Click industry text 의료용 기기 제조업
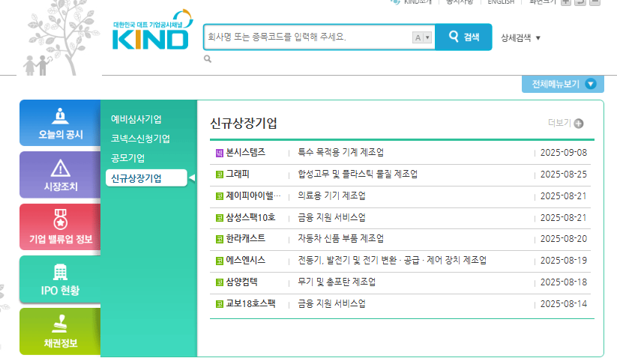The image size is (617, 364). [x=331, y=195]
